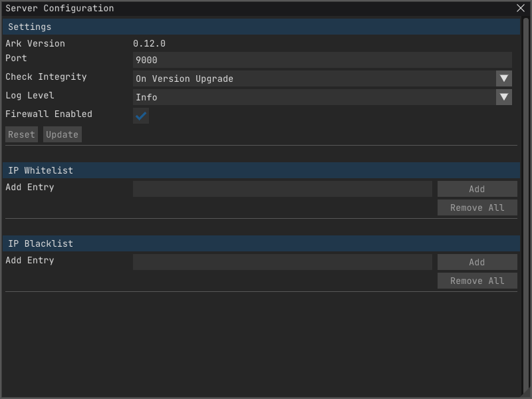The width and height of the screenshot is (532, 399).
Task: Click Add in the IP Blacklist section
Action: pyautogui.click(x=477, y=262)
